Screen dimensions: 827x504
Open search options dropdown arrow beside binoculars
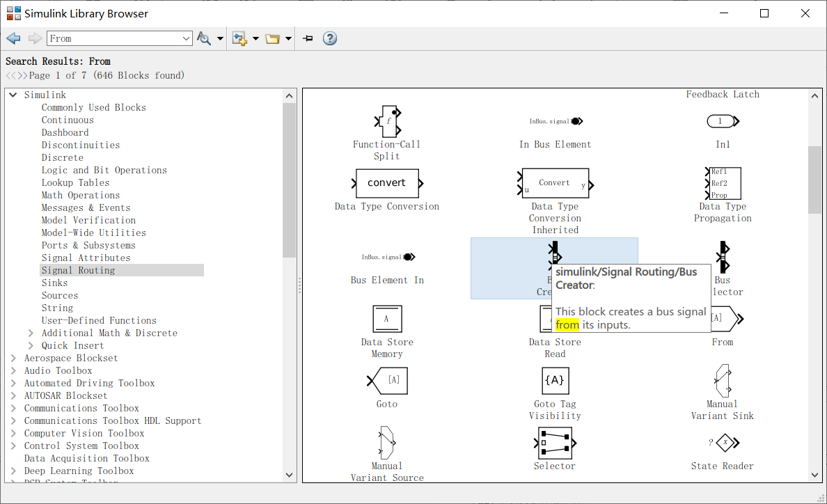pos(220,38)
